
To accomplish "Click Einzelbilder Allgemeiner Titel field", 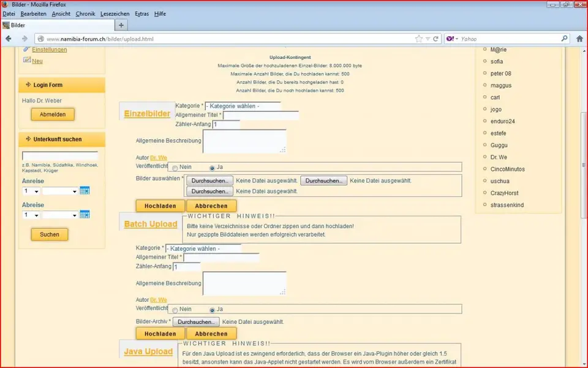I will (x=261, y=115).
